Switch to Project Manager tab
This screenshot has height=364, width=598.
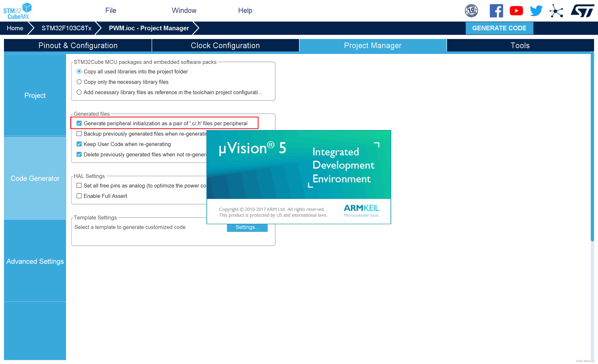click(373, 45)
